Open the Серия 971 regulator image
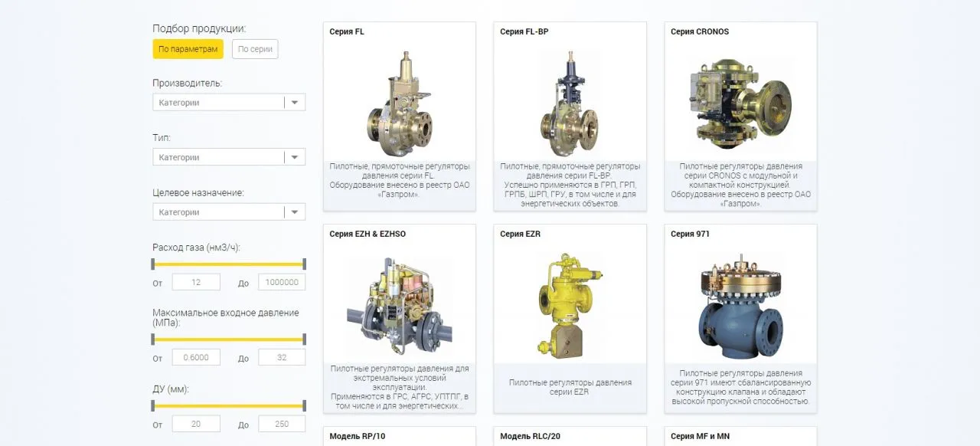Image resolution: width=980 pixels, height=446 pixels. pyautogui.click(x=740, y=307)
